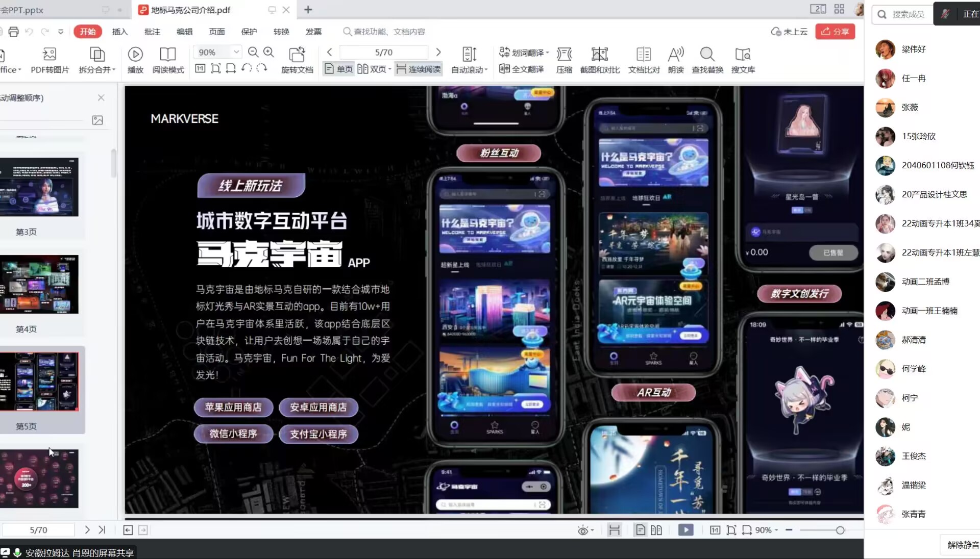Go to next page arrow in ribbon

tap(438, 52)
